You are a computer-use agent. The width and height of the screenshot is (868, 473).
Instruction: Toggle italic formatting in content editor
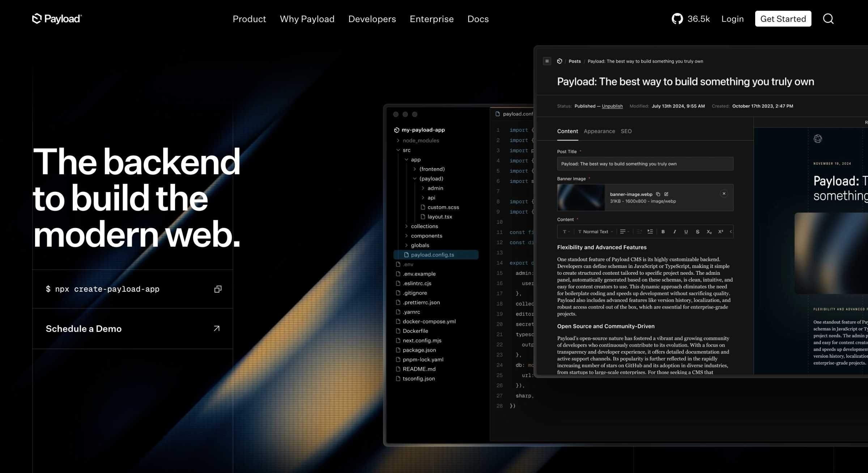tap(675, 232)
